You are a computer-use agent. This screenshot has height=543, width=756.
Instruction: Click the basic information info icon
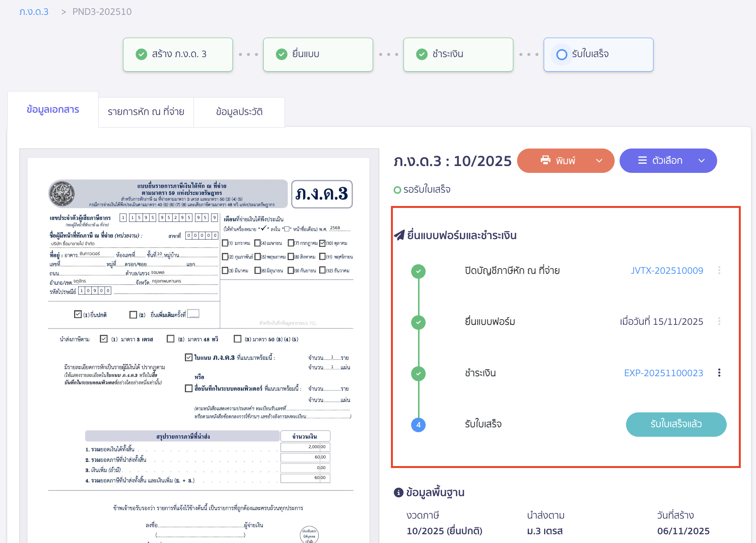coord(398,492)
